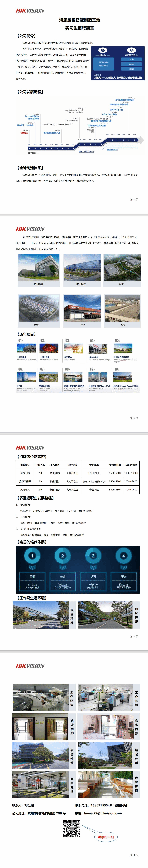Click the 专业 button under 经营理念
This screenshot has height=868, width=148.
click(x=131, y=59)
